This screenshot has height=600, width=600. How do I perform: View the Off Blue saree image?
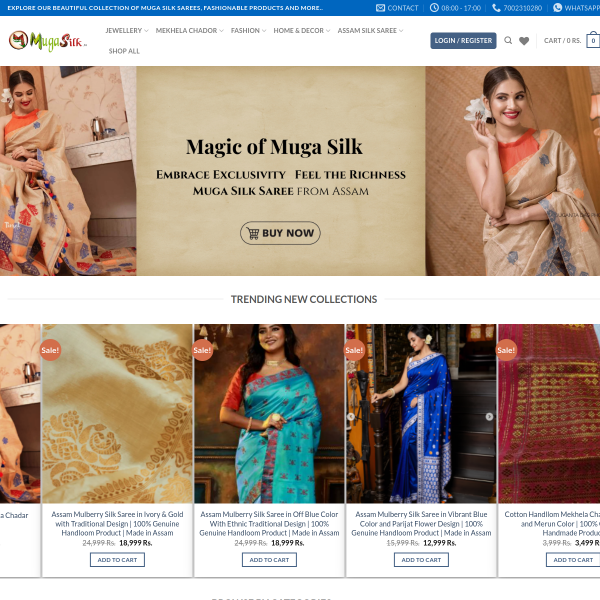[x=269, y=414]
